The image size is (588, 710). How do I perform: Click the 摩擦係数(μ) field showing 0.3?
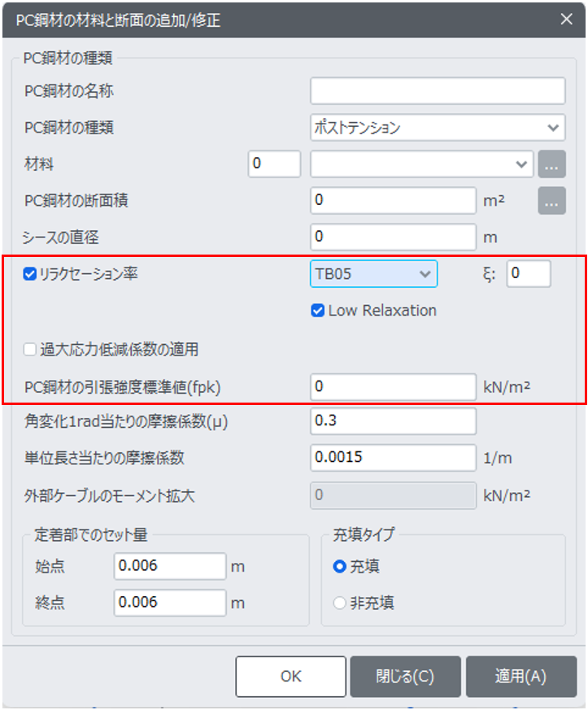[x=393, y=421]
